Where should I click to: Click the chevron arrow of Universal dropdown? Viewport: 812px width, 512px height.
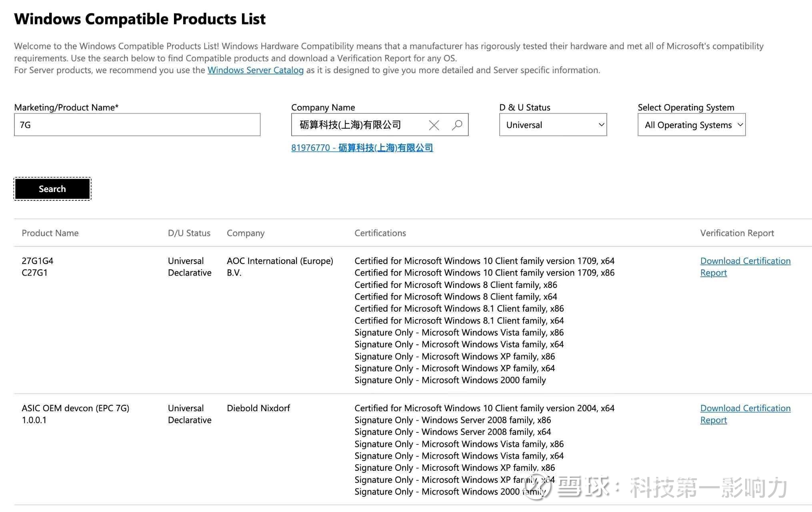601,125
